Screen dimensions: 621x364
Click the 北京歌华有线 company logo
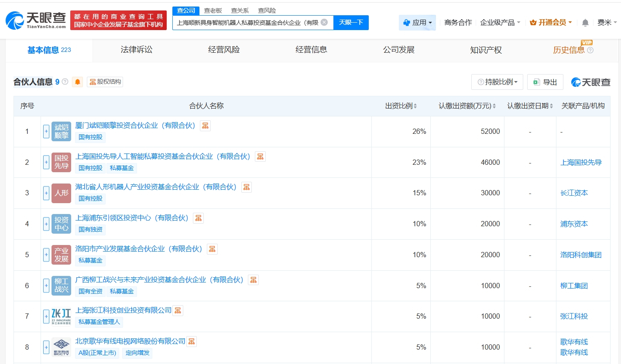(x=61, y=347)
